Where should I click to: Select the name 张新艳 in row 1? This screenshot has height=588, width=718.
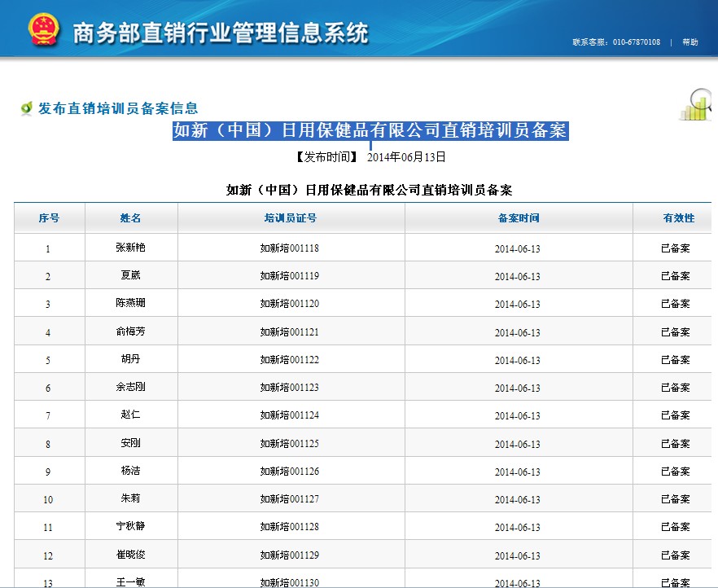point(130,248)
